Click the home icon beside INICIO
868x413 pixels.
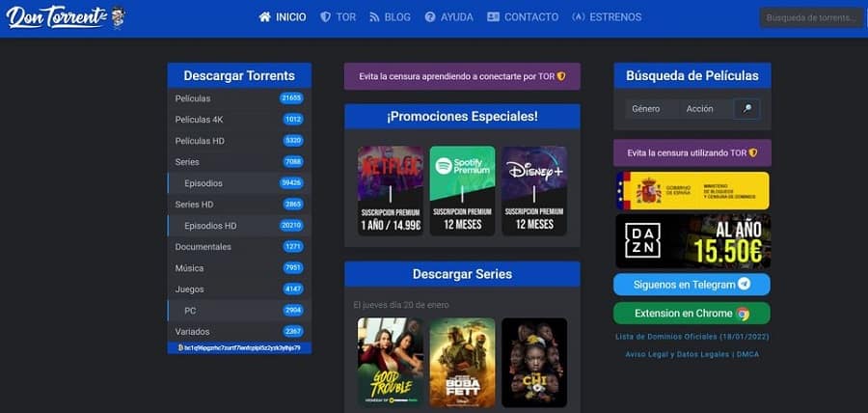[264, 17]
